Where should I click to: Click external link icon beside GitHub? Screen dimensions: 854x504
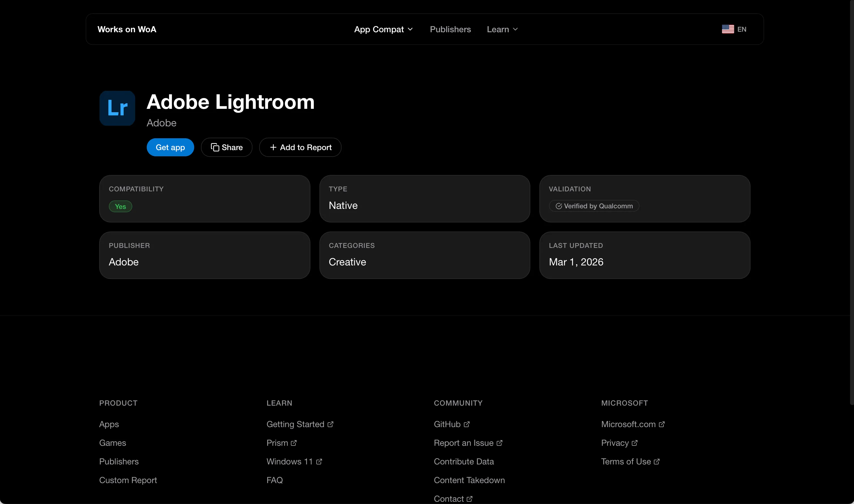[466, 425]
